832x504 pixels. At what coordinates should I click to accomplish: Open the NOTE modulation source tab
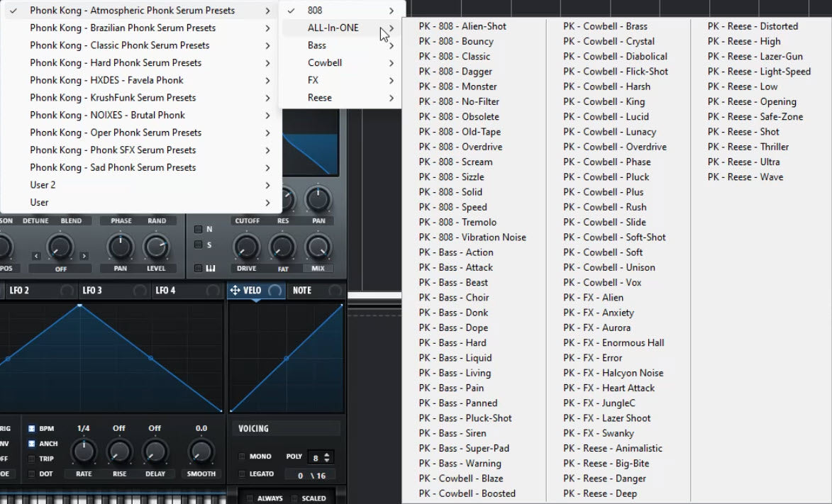pyautogui.click(x=302, y=291)
